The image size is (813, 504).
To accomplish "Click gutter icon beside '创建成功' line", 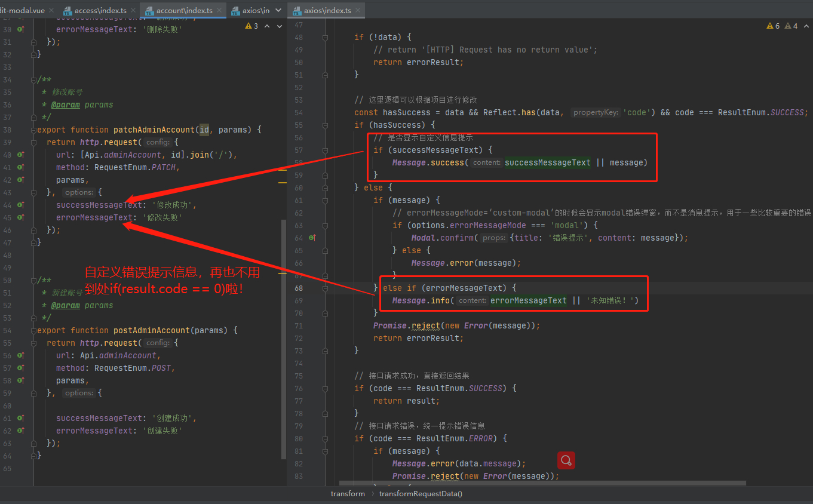I will click(21, 418).
